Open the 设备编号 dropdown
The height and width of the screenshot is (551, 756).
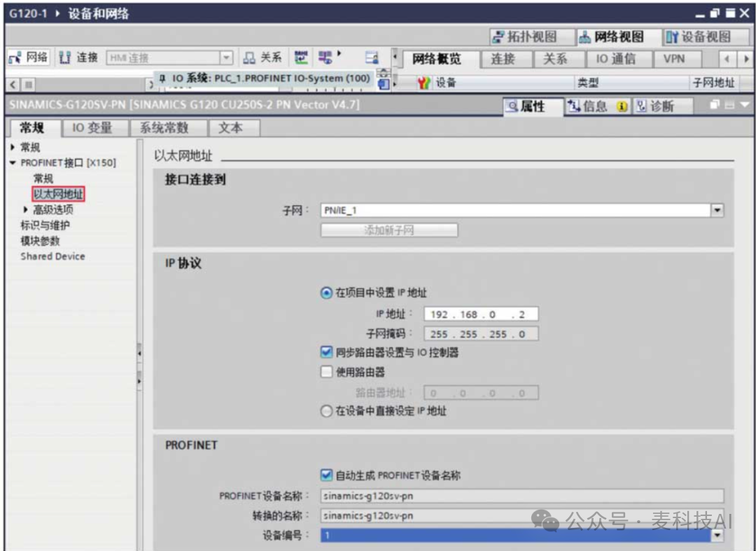(717, 535)
